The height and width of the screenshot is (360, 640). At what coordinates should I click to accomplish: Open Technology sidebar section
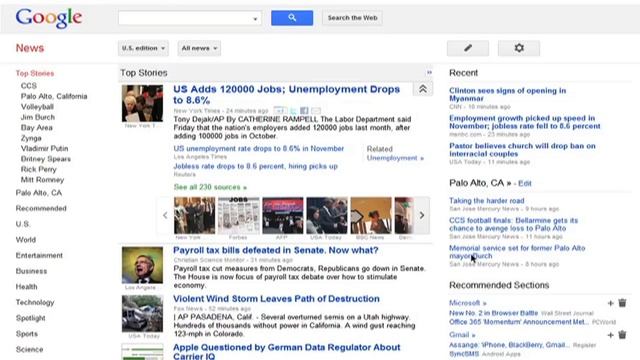[x=35, y=302]
